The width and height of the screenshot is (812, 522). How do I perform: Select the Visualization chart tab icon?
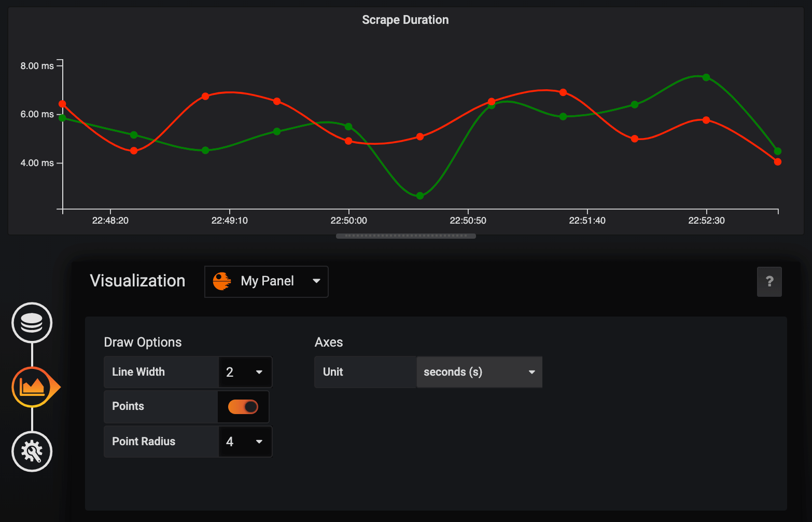pyautogui.click(x=32, y=387)
